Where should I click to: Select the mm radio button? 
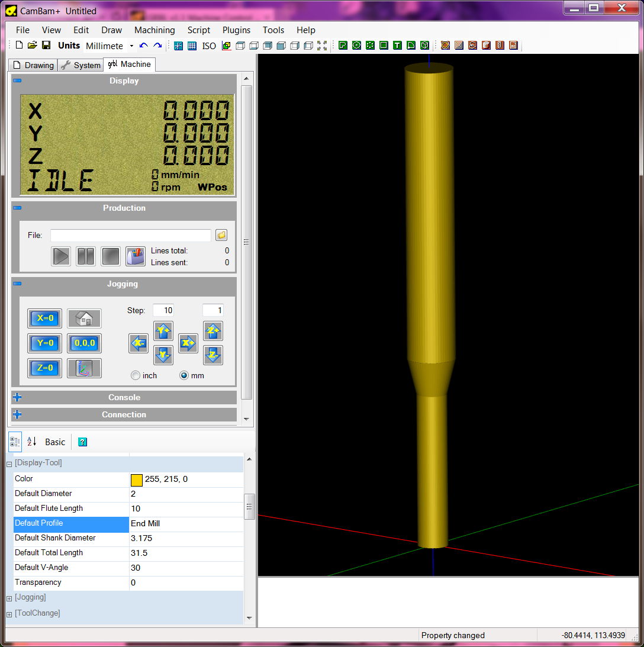[184, 375]
